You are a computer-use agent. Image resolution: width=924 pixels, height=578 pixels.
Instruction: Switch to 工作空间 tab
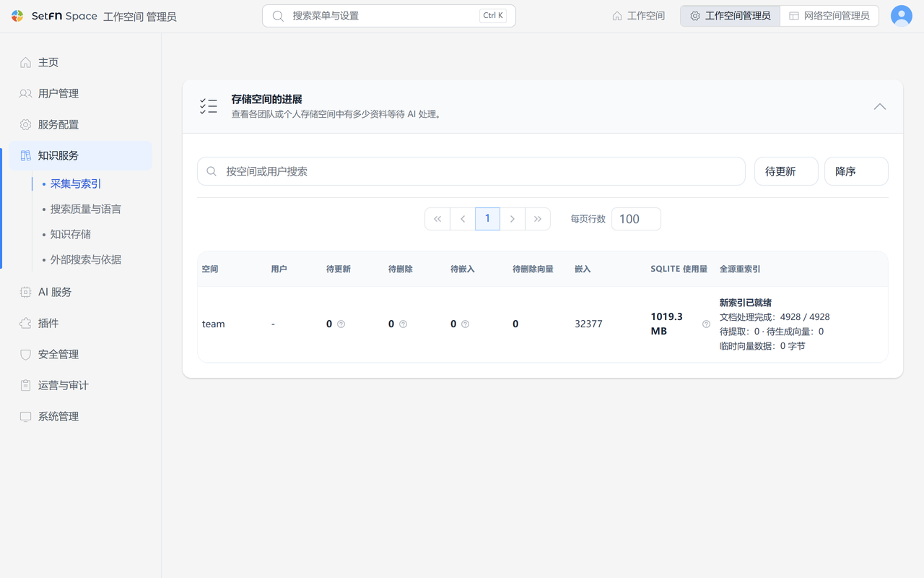coord(638,16)
